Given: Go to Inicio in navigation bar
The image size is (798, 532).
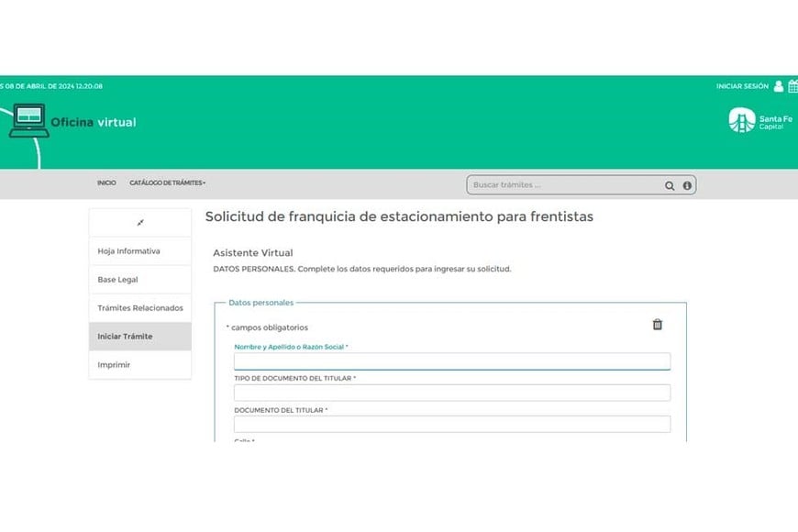Looking at the screenshot, I should [x=106, y=183].
